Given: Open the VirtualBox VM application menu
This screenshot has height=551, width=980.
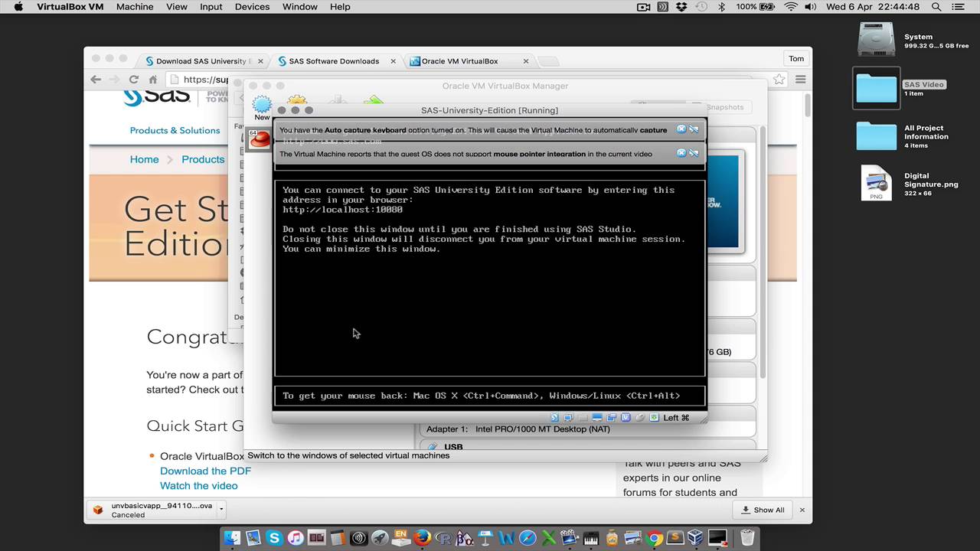Looking at the screenshot, I should 70,7.
